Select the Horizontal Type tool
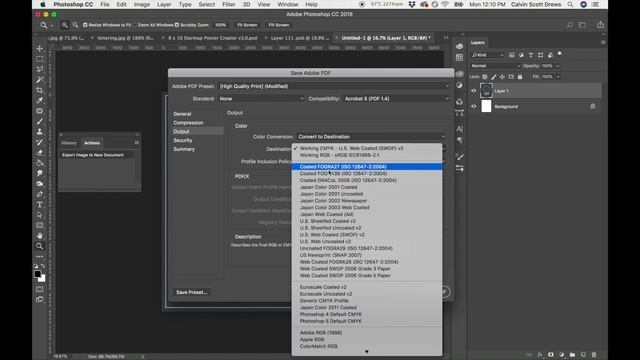640x360 pixels. pyautogui.click(x=40, y=204)
